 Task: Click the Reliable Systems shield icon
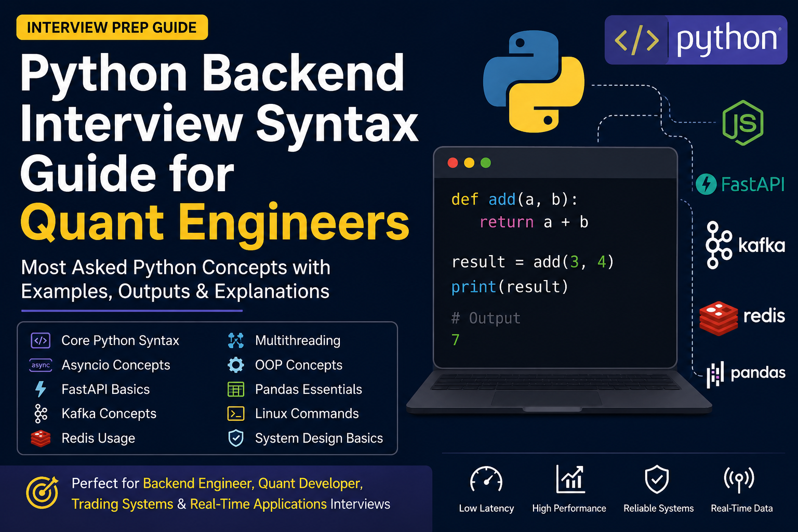pos(657,479)
